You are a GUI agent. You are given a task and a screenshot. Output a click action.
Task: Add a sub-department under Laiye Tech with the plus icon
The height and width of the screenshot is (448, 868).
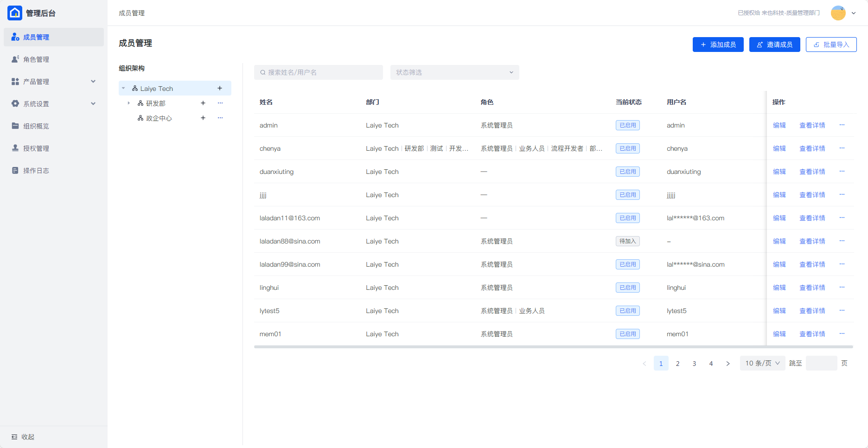coord(220,88)
